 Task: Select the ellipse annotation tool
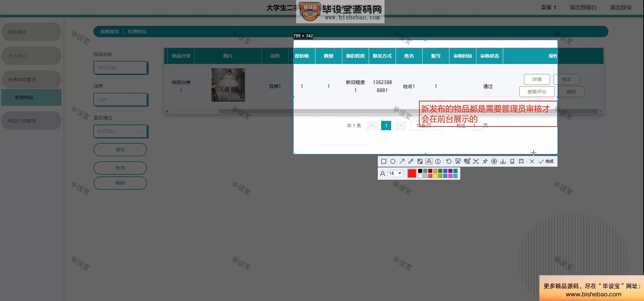pyautogui.click(x=393, y=161)
